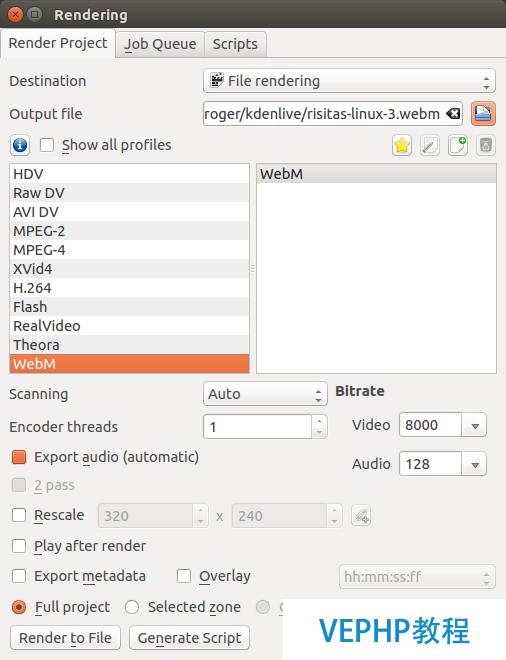Switch to the Job Queue tab
Screen dimensions: 506x660
[160, 44]
